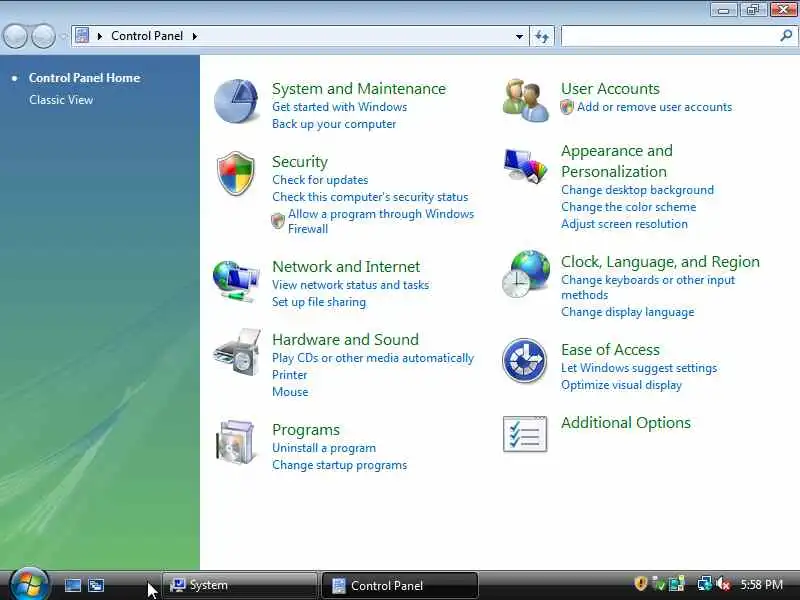Open Network and Internet heading
Screen dimensions: 800x600
[x=346, y=267]
